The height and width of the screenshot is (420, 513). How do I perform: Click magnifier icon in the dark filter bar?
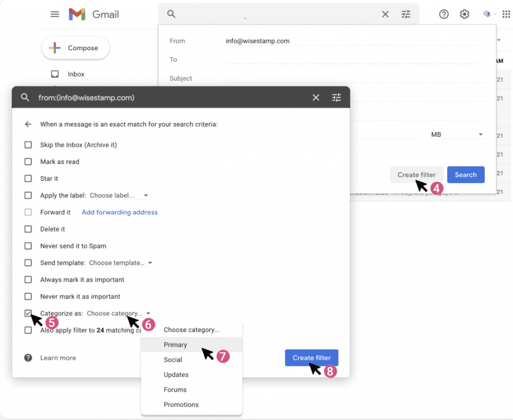coord(25,98)
